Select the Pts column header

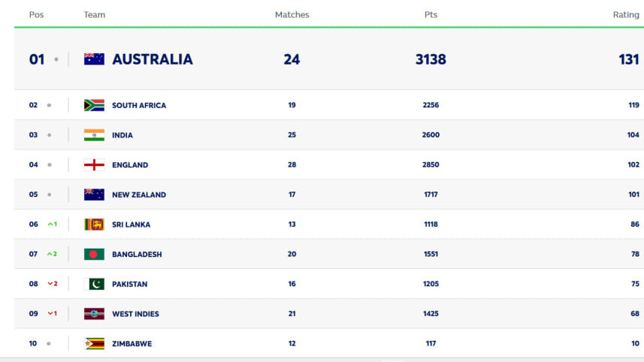[431, 15]
